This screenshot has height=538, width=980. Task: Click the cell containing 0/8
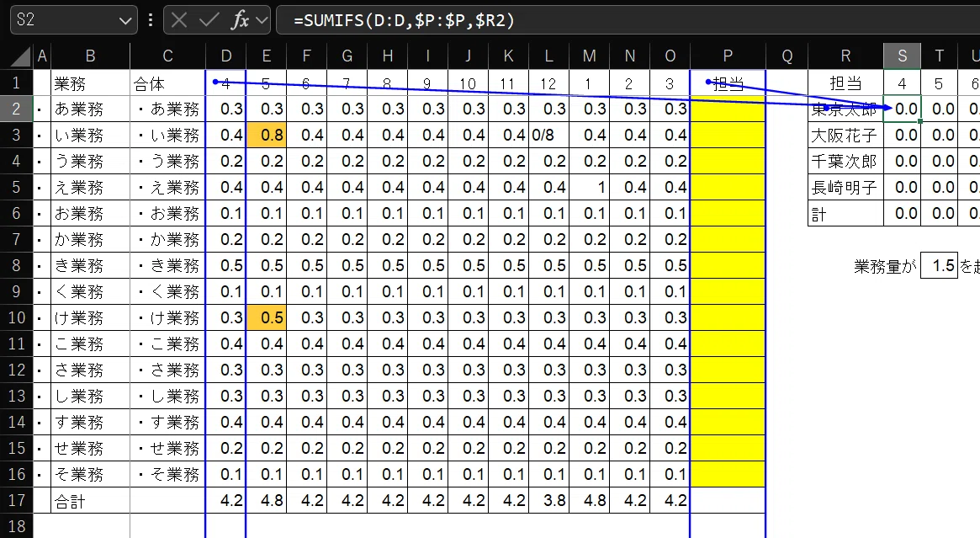coord(548,135)
